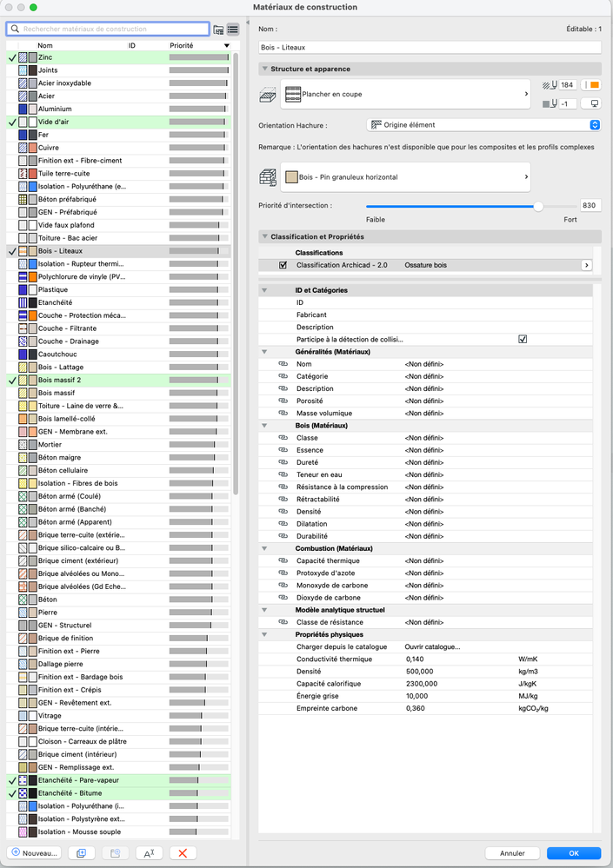This screenshot has width=613, height=868.
Task: Toggle Participe à la détection de collisions checkbox
Action: point(523,340)
